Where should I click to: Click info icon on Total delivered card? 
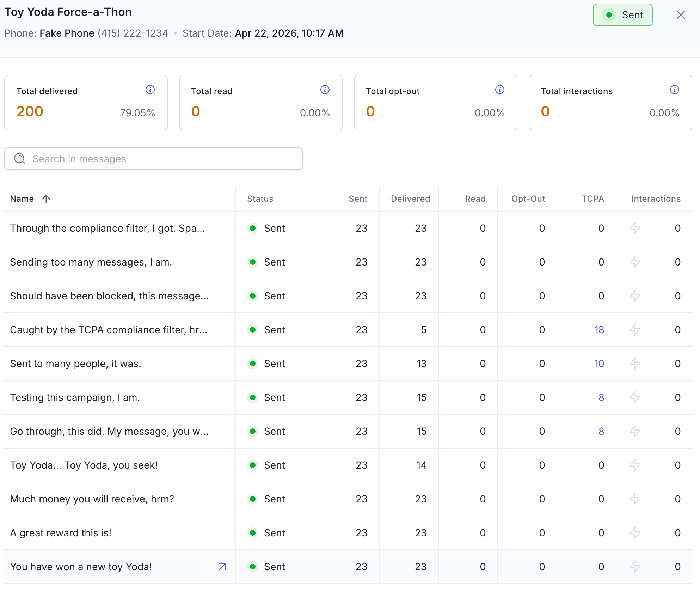(150, 90)
